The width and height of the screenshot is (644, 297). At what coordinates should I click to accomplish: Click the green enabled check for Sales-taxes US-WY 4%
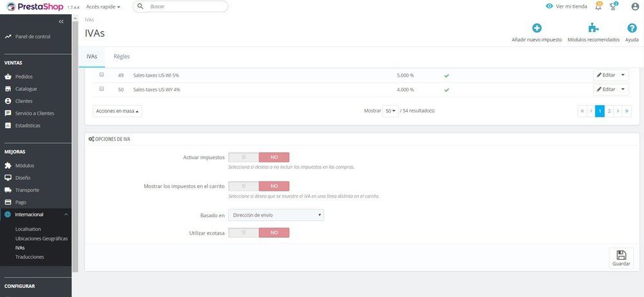tap(446, 90)
